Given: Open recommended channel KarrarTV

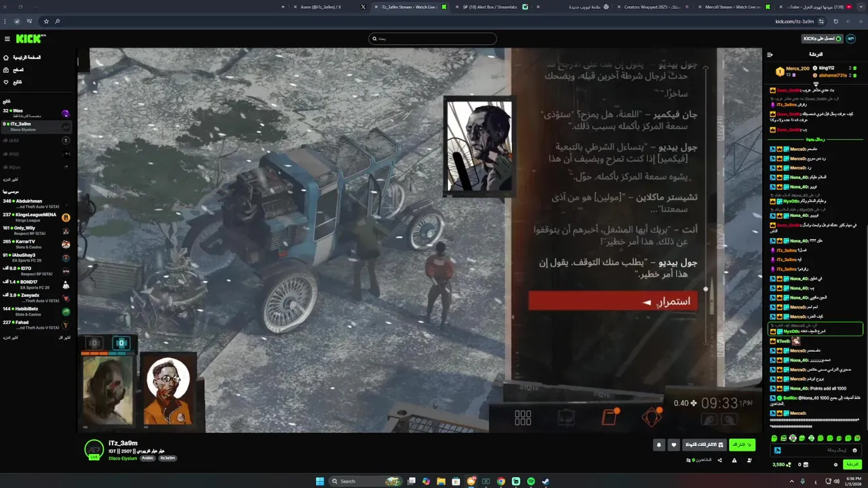Looking at the screenshot, I should pos(37,244).
